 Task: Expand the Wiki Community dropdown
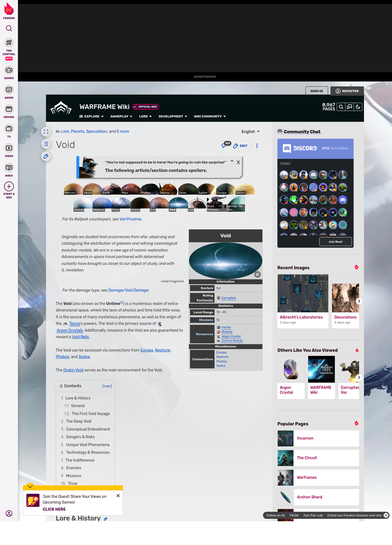coord(210,116)
